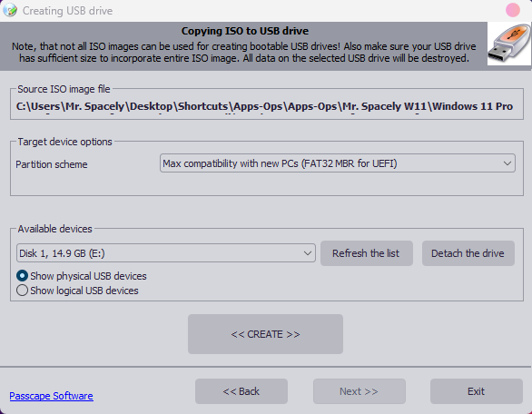Click the app icon in the title bar
This screenshot has height=414, width=532.
point(10,10)
